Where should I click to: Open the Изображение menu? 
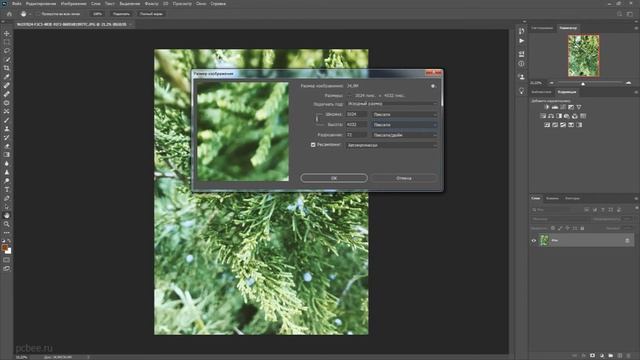73,4
